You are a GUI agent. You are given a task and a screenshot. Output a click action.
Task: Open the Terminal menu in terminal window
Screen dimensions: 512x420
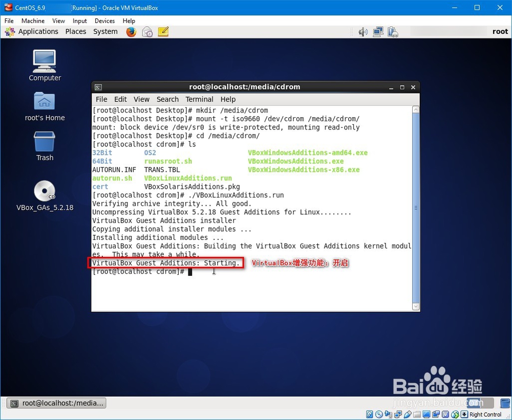click(x=199, y=99)
